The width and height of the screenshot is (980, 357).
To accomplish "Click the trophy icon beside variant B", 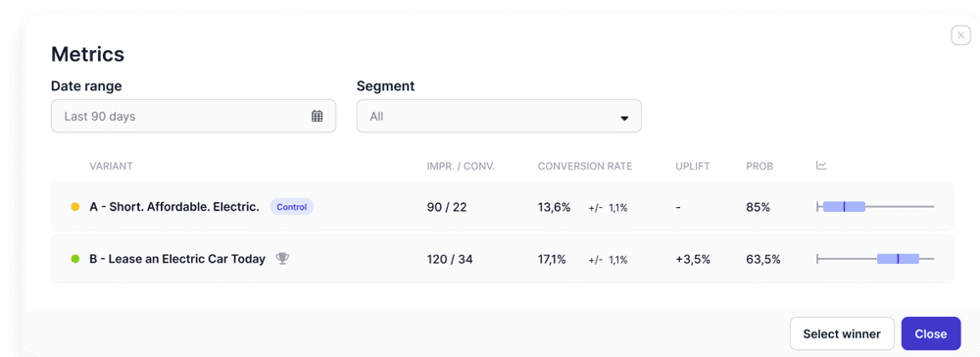I will 282,258.
